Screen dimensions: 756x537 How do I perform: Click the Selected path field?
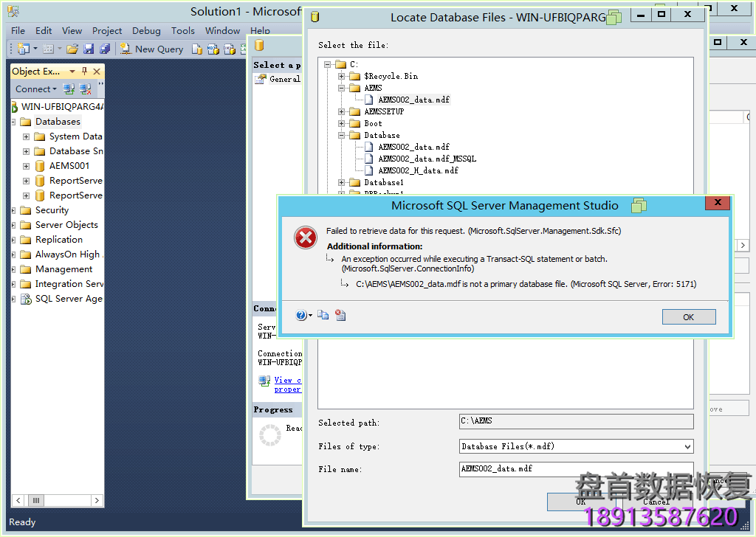(x=576, y=421)
